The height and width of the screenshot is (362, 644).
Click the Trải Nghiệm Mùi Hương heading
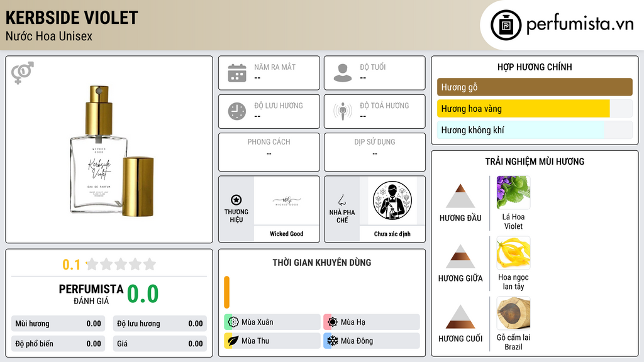tap(535, 162)
